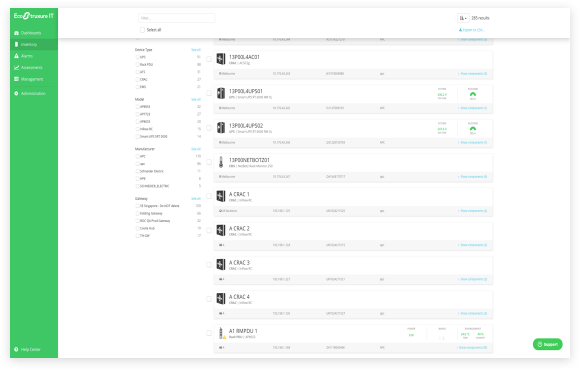Click the runtime gauge of 13P00L4UPS02
Image resolution: width=580 pixels, height=370 pixels.
473,129
